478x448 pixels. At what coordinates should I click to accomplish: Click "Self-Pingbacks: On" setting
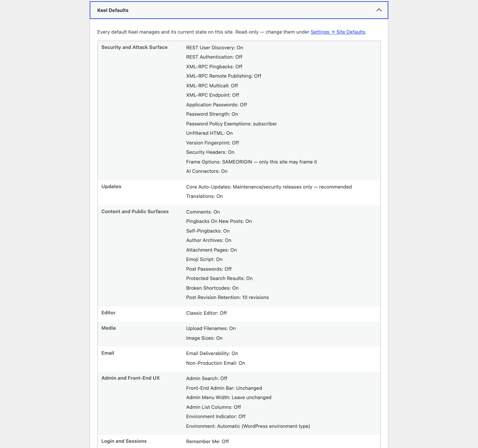pos(208,231)
